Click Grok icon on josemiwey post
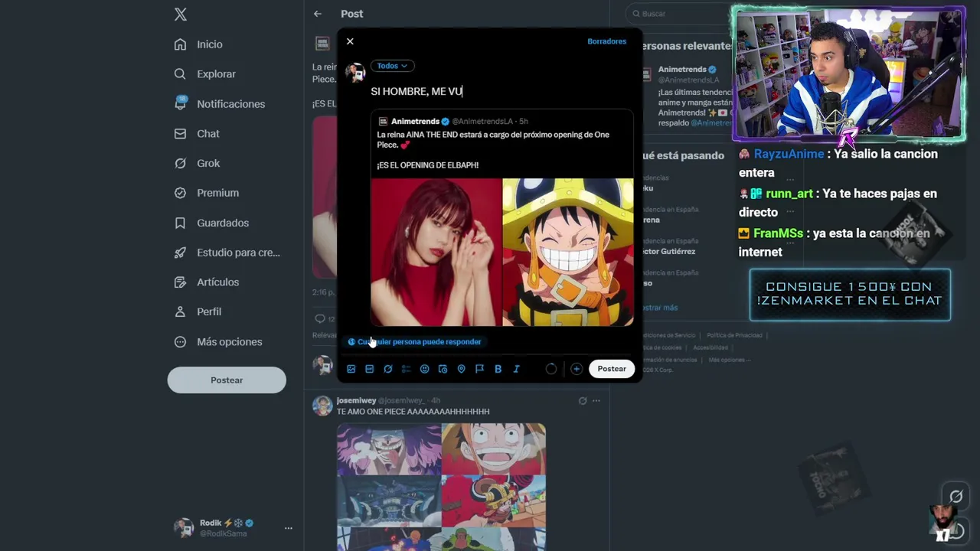980x551 pixels. [x=583, y=400]
